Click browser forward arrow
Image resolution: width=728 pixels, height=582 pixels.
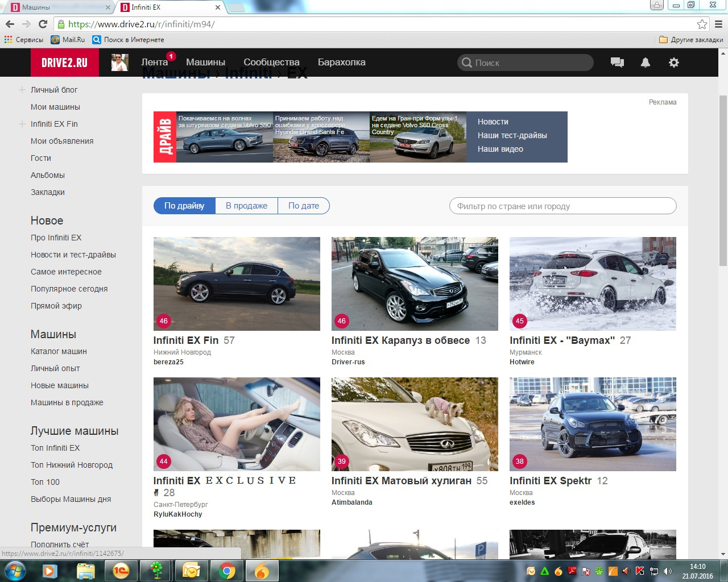pos(26,24)
